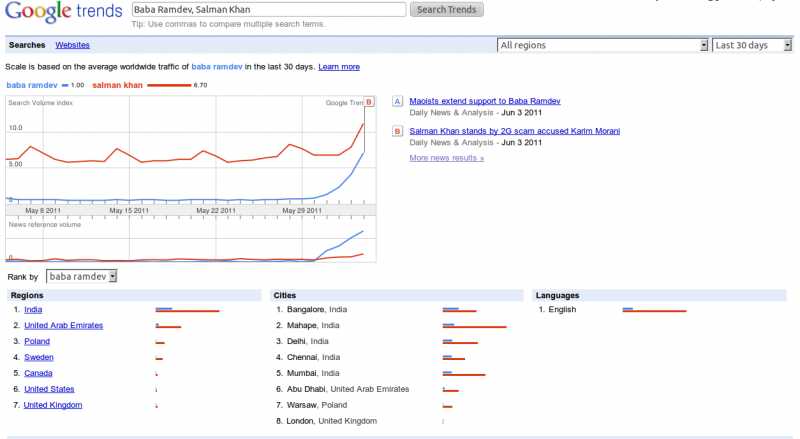Open the All regions dropdown

click(x=603, y=45)
